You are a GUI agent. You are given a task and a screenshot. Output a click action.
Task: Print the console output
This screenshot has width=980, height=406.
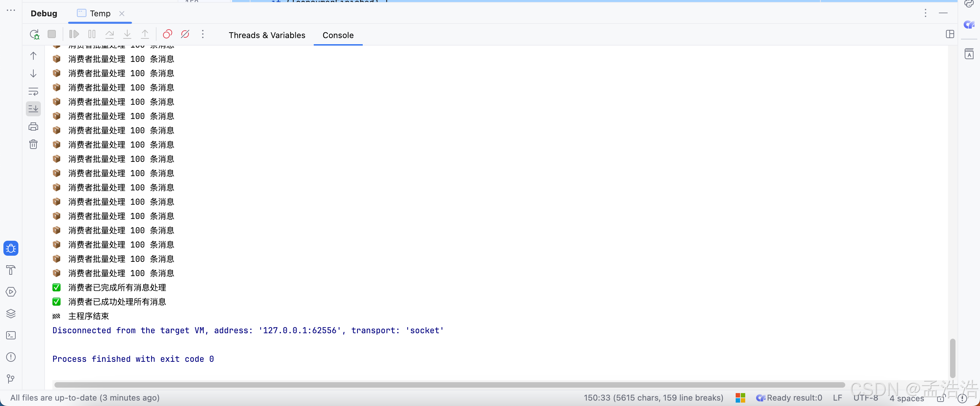[x=33, y=126]
